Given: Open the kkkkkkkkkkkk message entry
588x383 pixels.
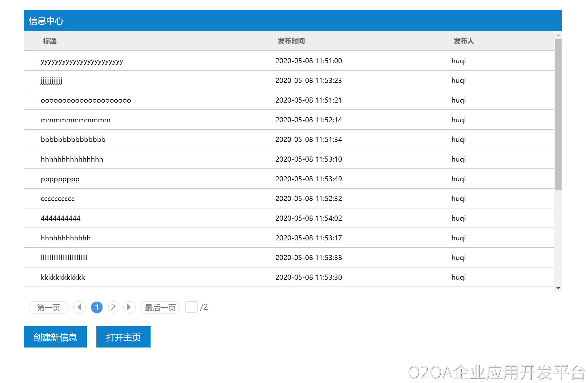Looking at the screenshot, I should coord(63,277).
